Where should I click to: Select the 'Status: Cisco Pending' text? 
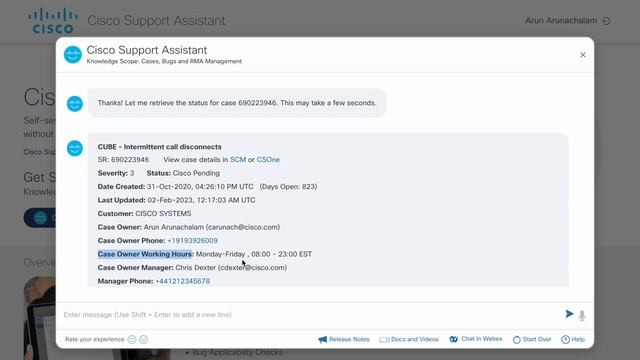(x=183, y=173)
